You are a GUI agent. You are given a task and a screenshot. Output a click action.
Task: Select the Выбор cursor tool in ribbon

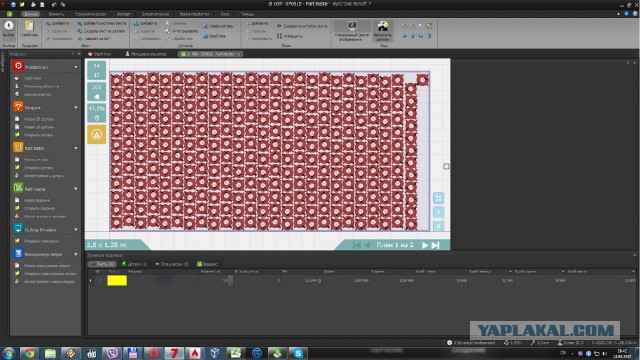click(x=9, y=29)
